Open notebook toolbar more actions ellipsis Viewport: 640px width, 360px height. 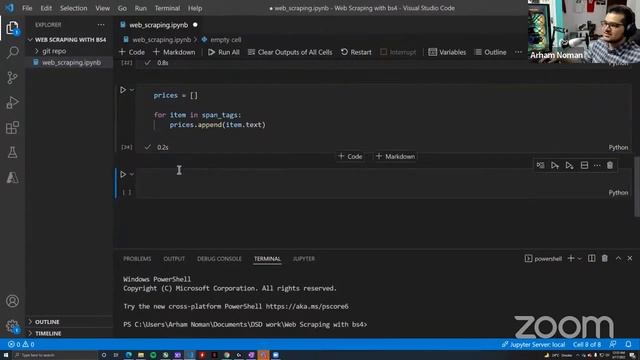click(x=518, y=52)
